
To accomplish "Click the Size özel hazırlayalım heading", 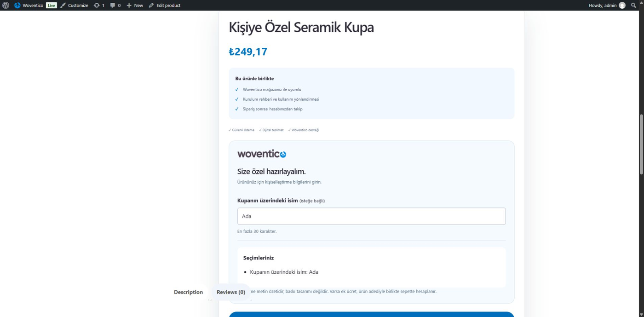I will [x=271, y=172].
